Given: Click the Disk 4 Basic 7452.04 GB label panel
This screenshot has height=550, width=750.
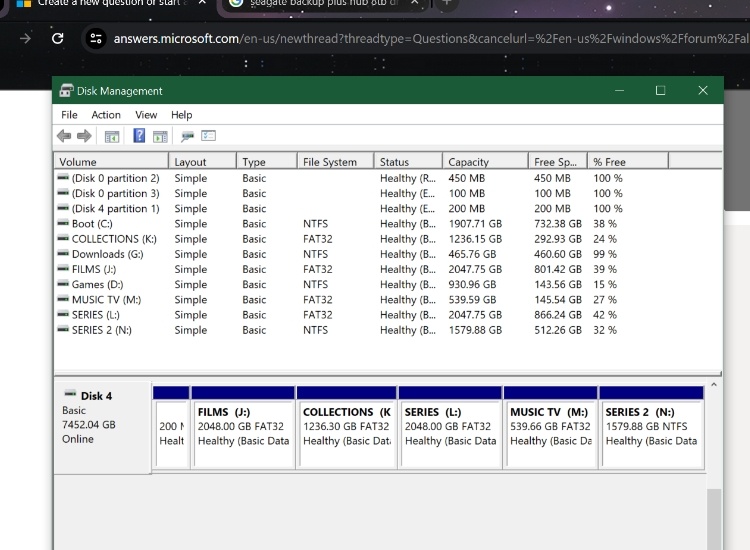Looking at the screenshot, I should pos(103,427).
